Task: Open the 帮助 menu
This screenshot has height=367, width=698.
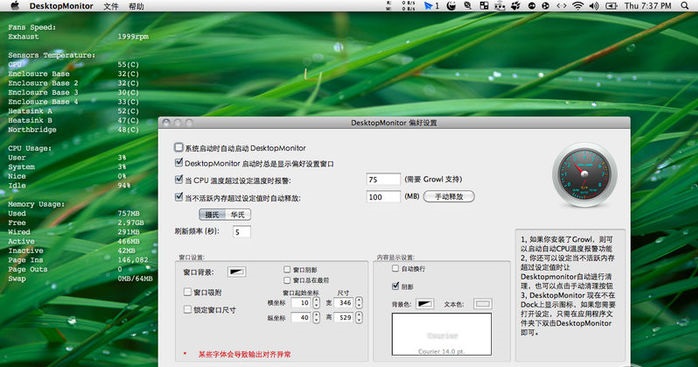Action: (136, 6)
